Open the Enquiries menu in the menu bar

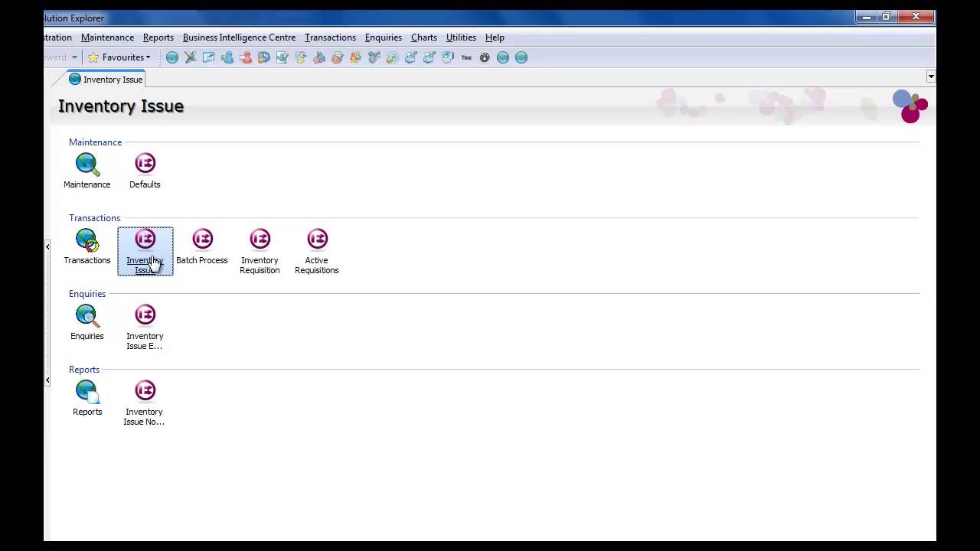click(384, 37)
